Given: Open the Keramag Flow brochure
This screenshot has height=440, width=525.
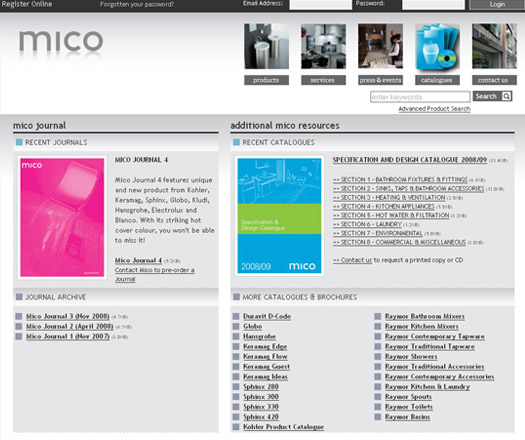Looking at the screenshot, I should coord(265,356).
